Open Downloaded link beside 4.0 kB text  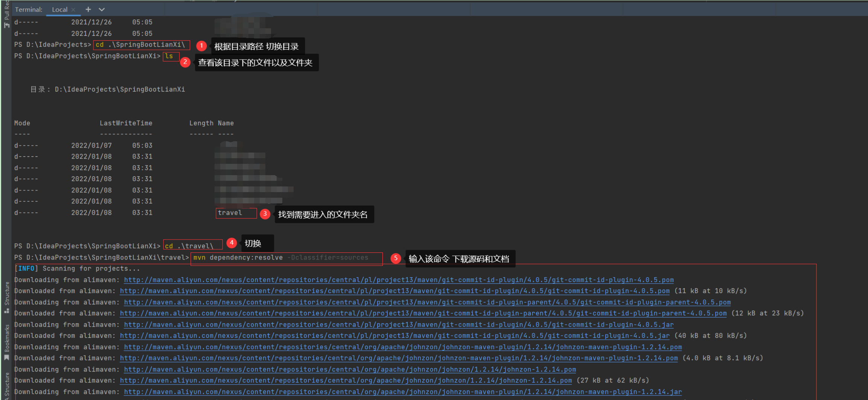(x=399, y=358)
